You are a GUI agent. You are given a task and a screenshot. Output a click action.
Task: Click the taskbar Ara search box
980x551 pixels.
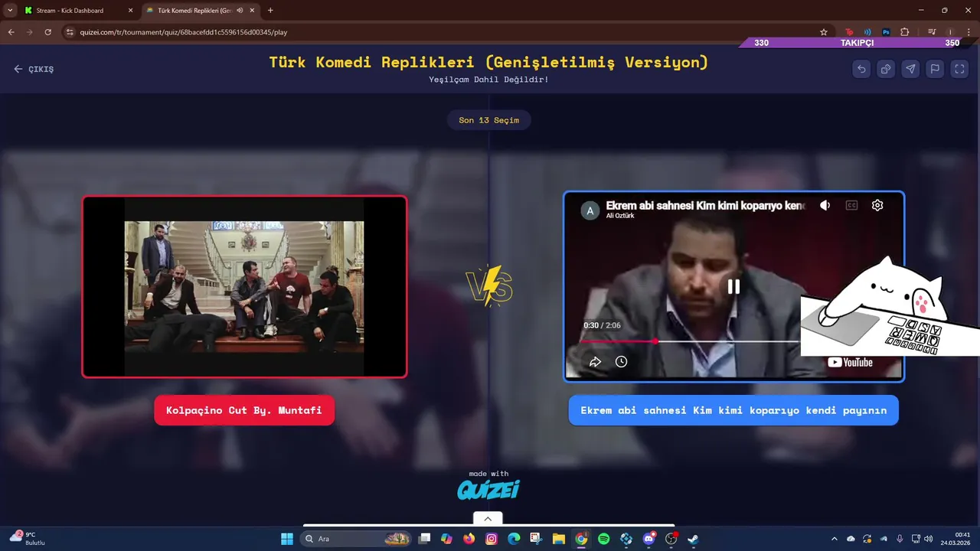tap(356, 539)
